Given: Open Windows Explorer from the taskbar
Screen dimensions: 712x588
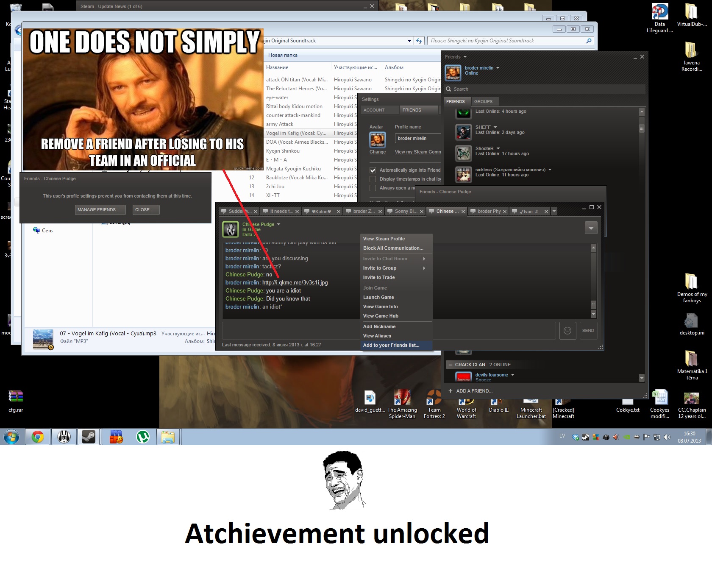Looking at the screenshot, I should click(x=168, y=437).
